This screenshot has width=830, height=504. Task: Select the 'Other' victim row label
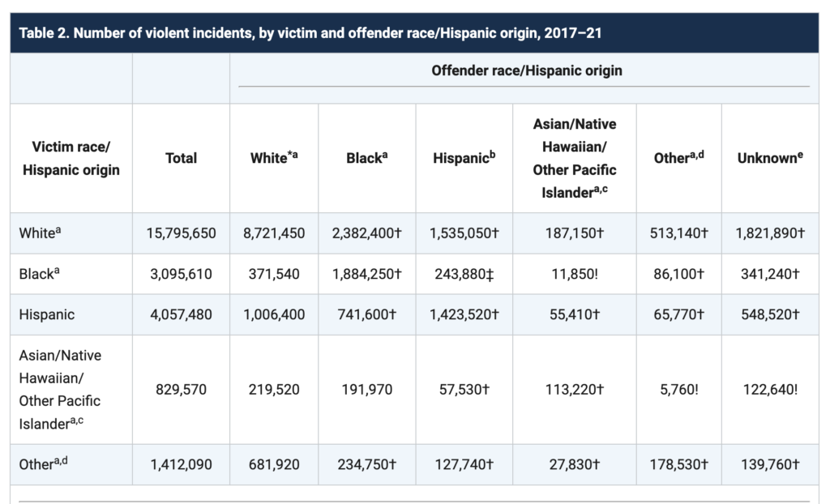44,464
